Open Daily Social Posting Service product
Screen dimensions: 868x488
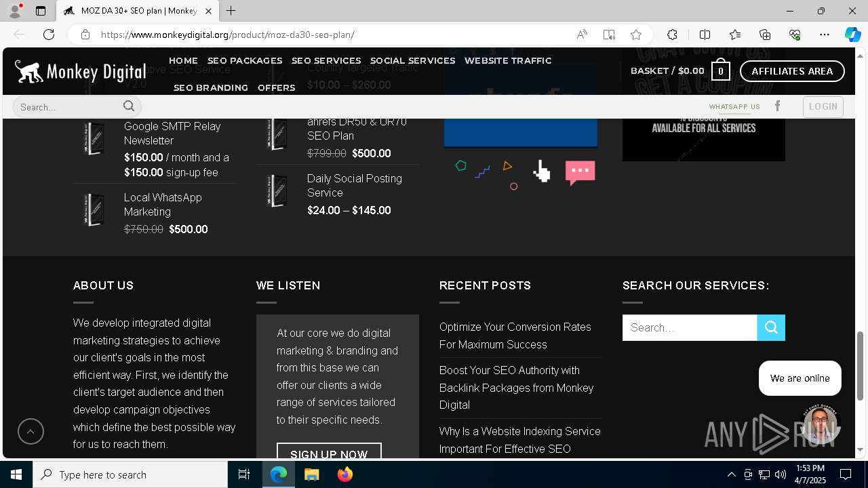point(355,186)
